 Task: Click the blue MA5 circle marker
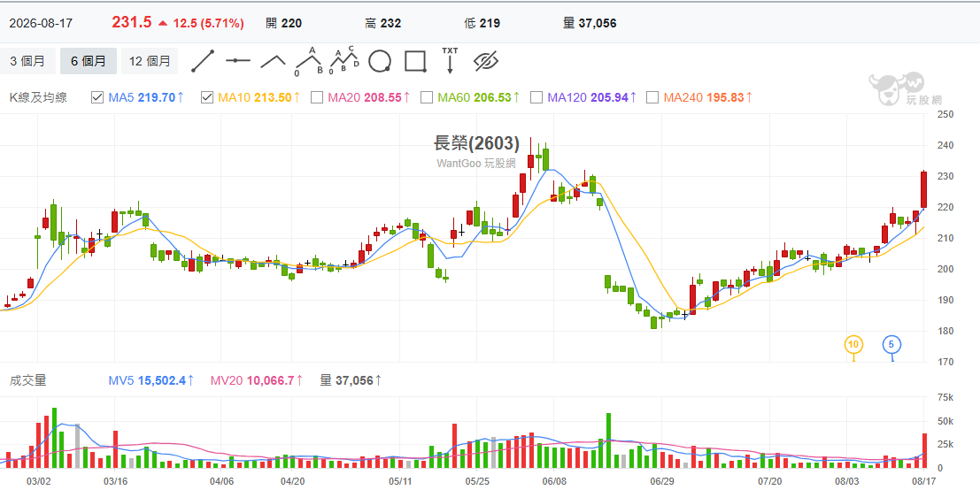pos(891,345)
